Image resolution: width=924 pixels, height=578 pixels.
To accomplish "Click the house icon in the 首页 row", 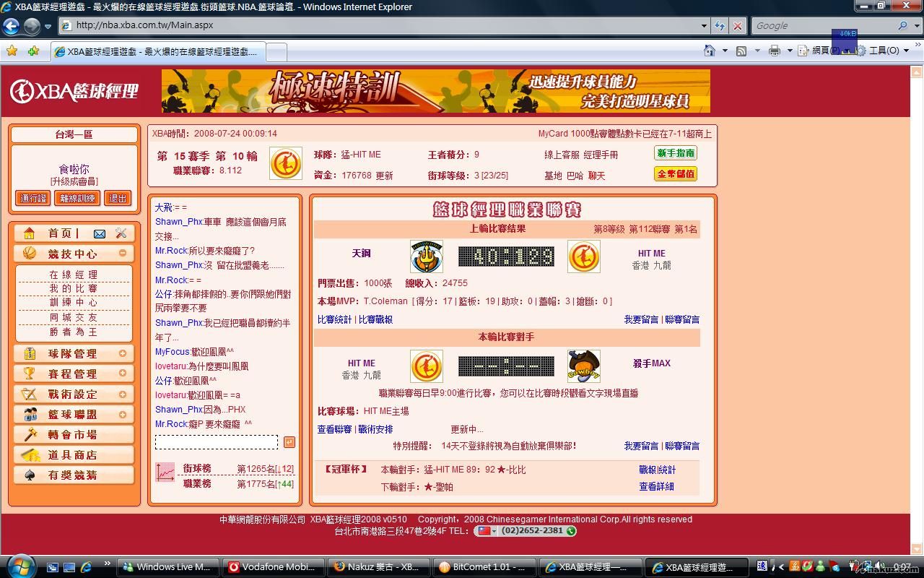I will point(29,233).
